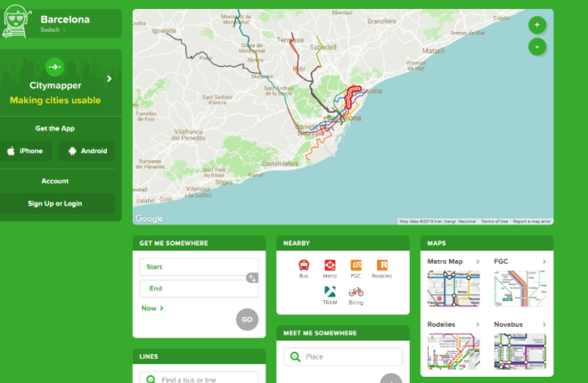
Task: Click the green Citymapper arrow icon
Action: (54, 67)
